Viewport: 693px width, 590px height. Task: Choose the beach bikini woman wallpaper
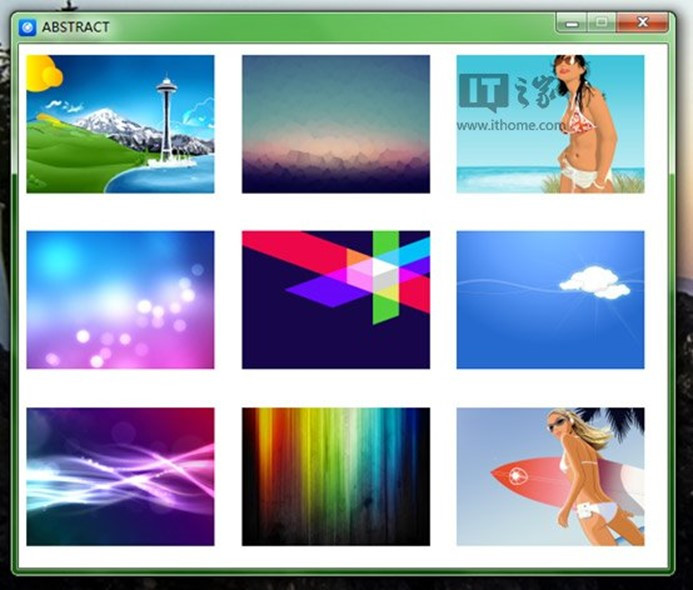(x=550, y=124)
